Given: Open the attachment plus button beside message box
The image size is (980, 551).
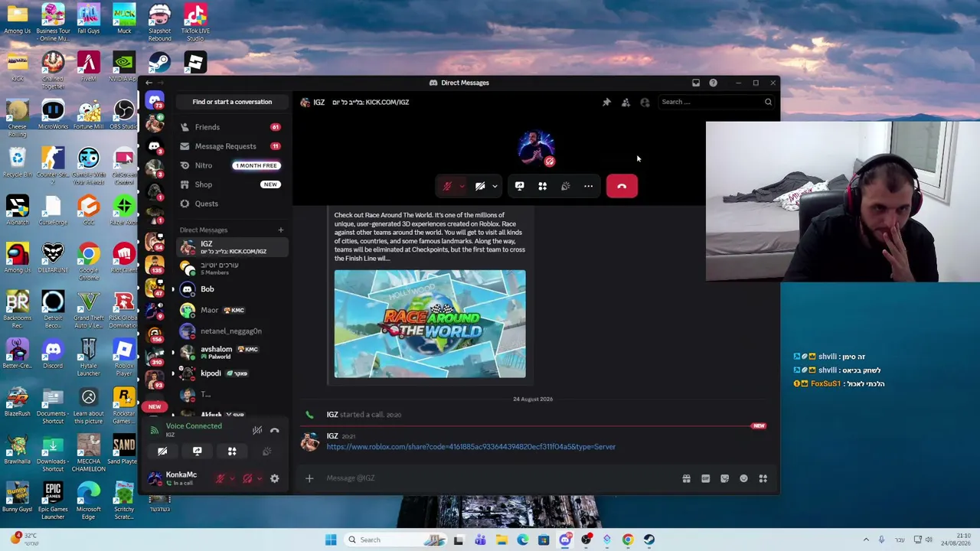Looking at the screenshot, I should tap(309, 478).
